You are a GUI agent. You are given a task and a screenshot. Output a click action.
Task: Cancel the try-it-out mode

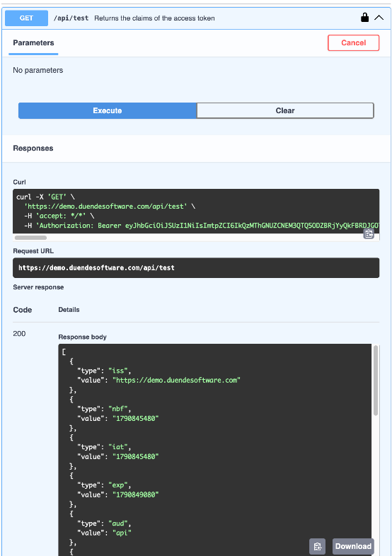pyautogui.click(x=353, y=43)
